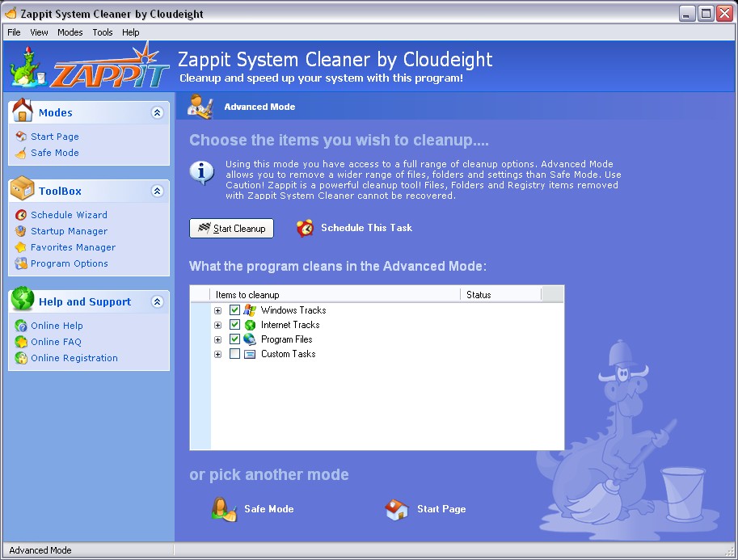Collapse the ToolBox panel chevron
This screenshot has height=560, width=738.
(157, 191)
